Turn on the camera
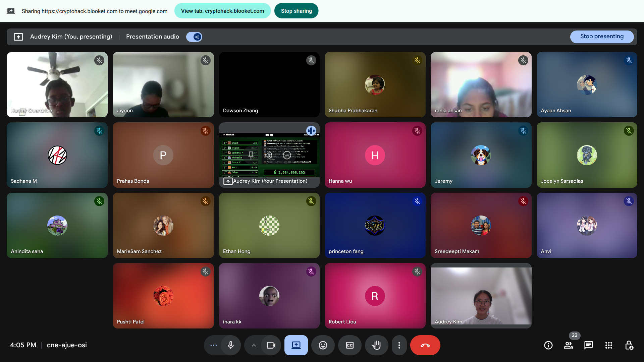Screen dimensions: 644x362 (271, 345)
